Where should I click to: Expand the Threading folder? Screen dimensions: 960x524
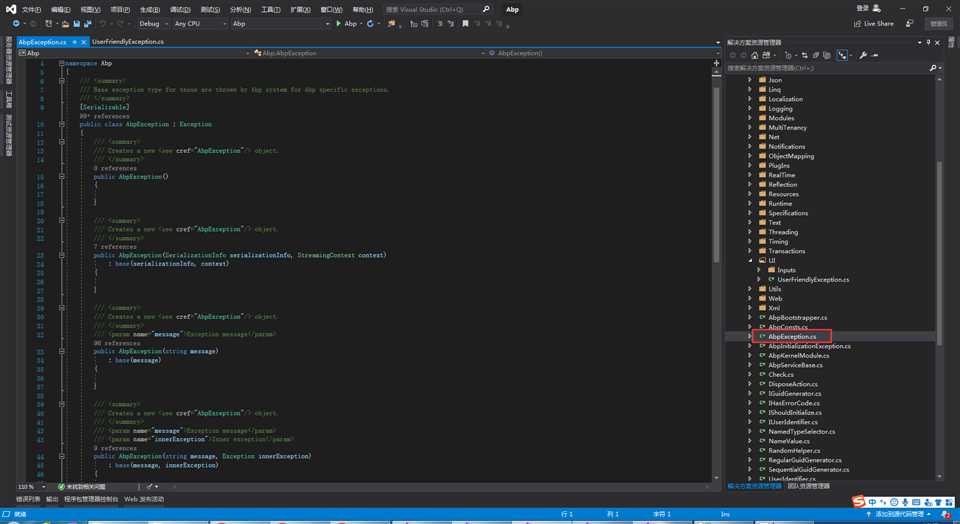(x=749, y=232)
